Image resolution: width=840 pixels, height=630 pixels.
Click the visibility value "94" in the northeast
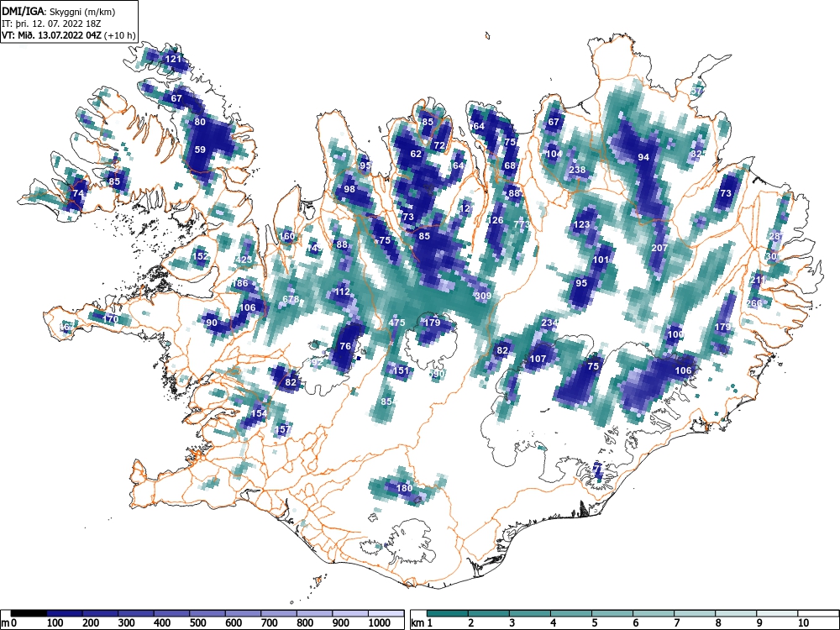[643, 157]
